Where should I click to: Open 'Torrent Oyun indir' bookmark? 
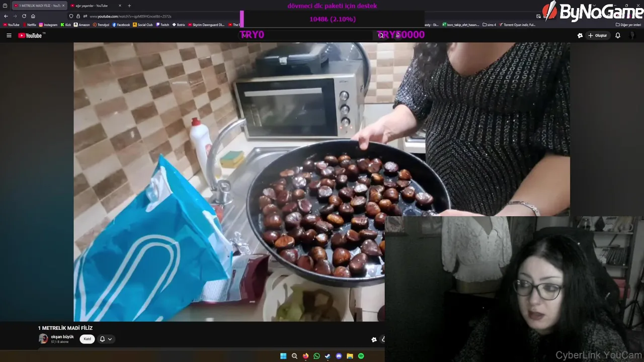click(517, 25)
